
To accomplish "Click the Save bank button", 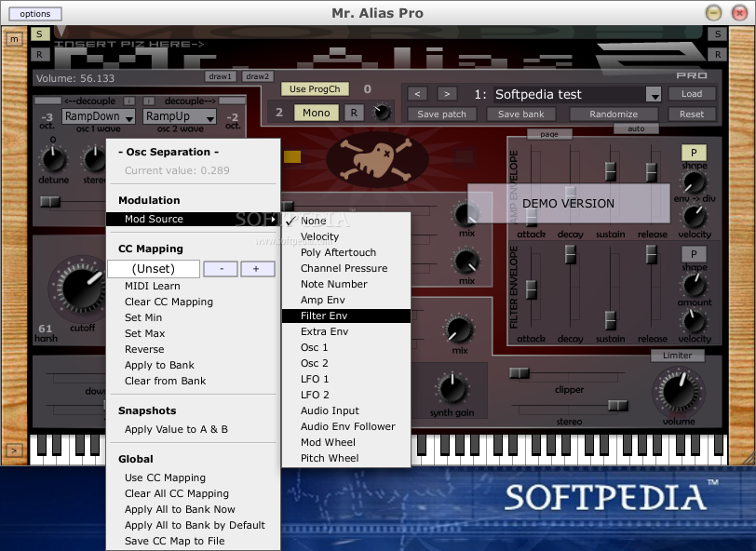I will pyautogui.click(x=520, y=114).
